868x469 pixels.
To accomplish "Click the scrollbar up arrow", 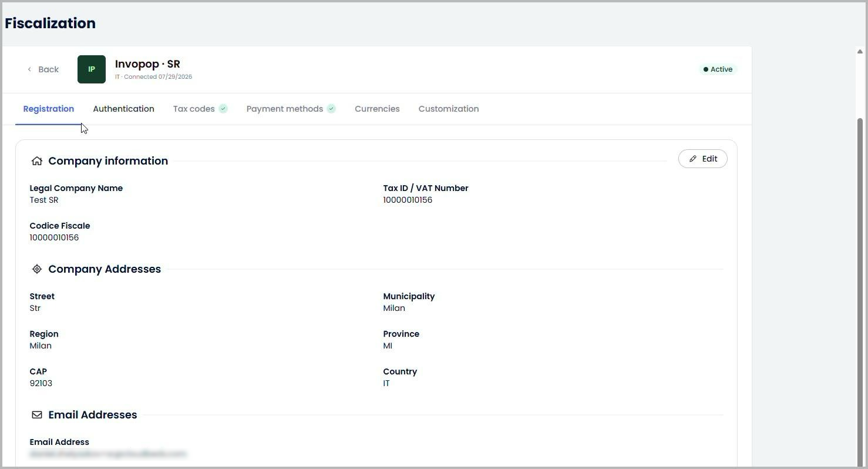I will click(860, 52).
